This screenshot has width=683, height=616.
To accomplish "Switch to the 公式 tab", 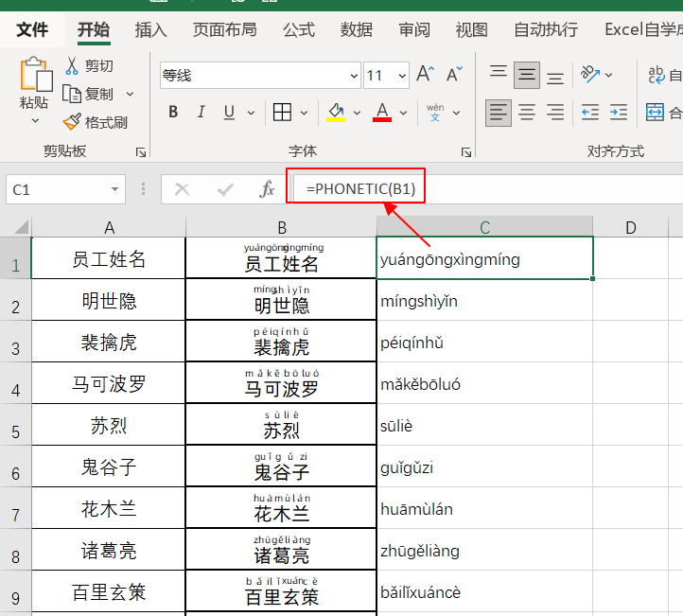I will pos(299,30).
